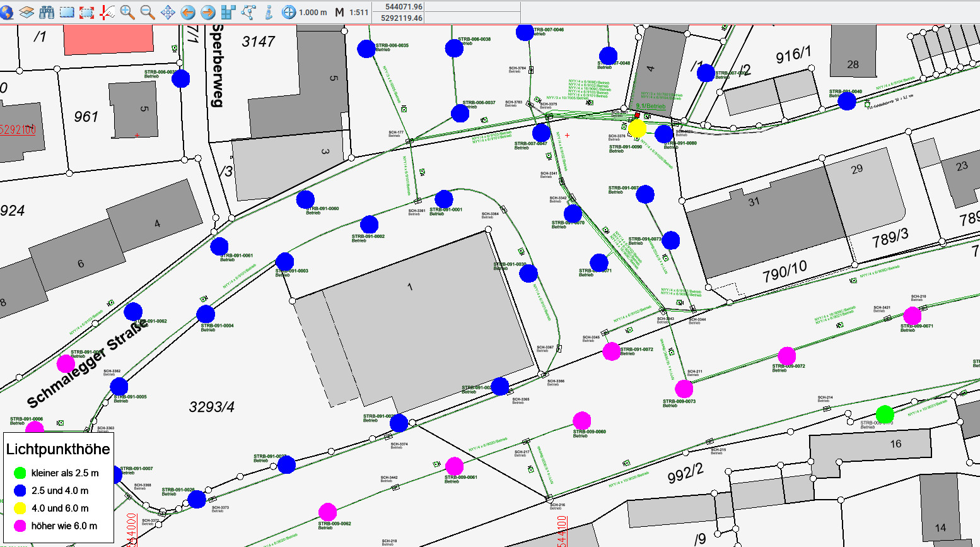Click the 1.000 m radius value
Image resolution: width=980 pixels, height=547 pixels.
point(313,13)
